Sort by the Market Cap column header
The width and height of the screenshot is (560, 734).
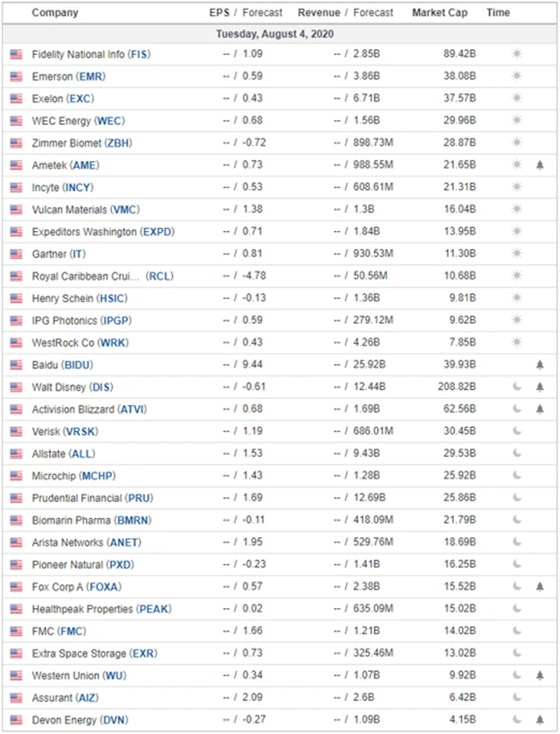[440, 13]
